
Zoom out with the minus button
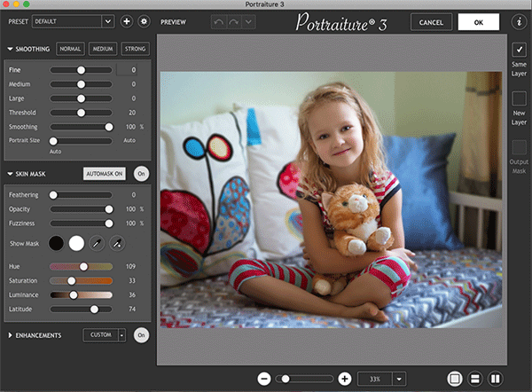264,379
